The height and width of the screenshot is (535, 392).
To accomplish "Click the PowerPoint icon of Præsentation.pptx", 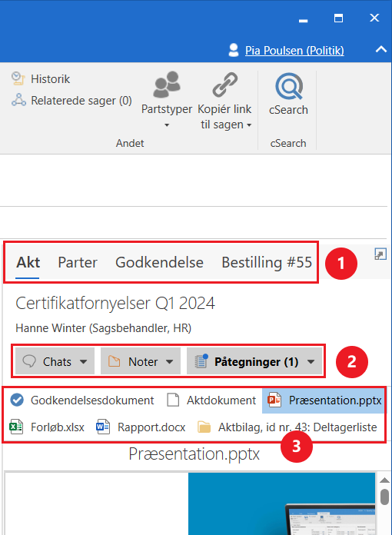I will click(x=274, y=400).
